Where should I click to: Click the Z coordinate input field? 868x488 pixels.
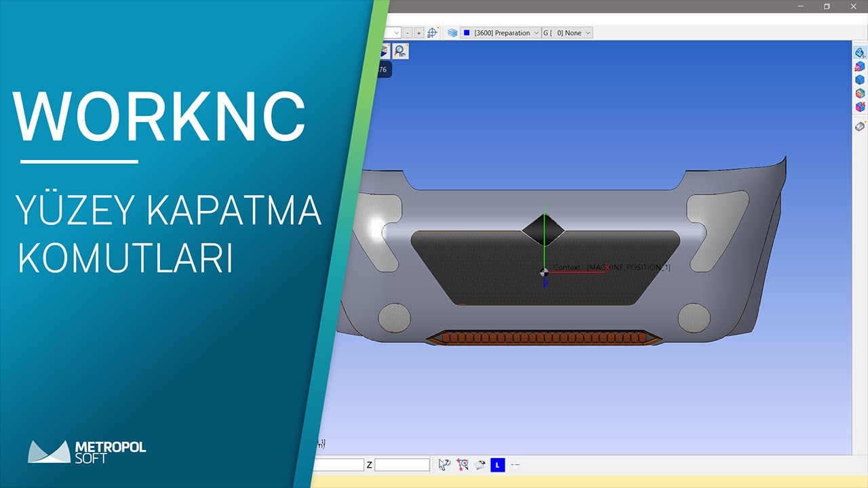click(x=402, y=465)
